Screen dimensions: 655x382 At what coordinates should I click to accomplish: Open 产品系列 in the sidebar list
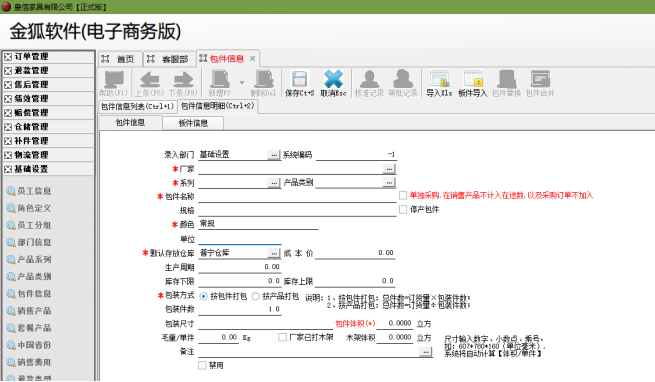(x=29, y=260)
